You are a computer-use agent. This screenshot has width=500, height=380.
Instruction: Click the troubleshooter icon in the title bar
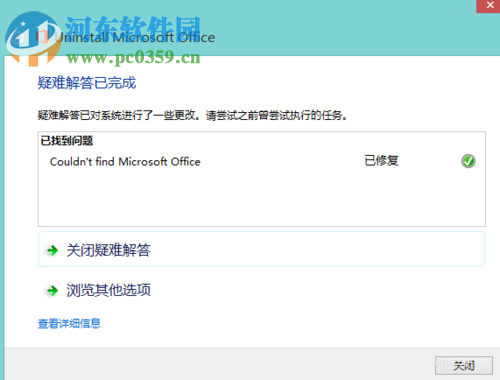coord(42,37)
